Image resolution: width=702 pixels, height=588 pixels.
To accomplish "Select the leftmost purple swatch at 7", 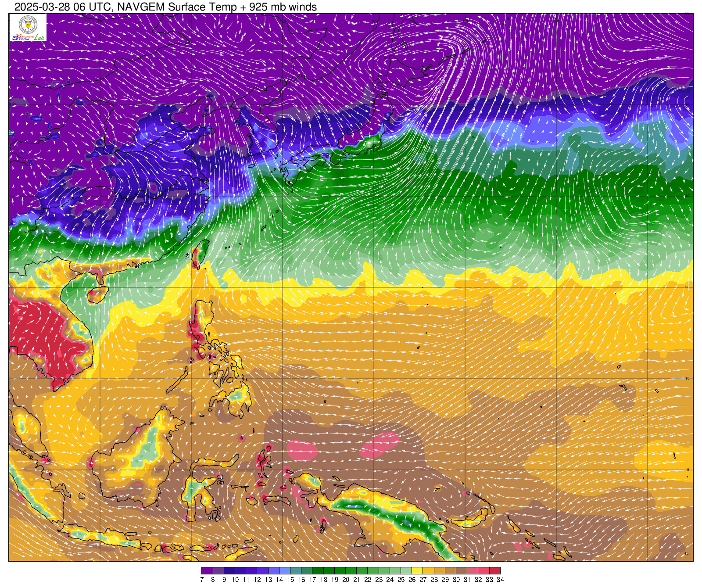I will tap(207, 570).
